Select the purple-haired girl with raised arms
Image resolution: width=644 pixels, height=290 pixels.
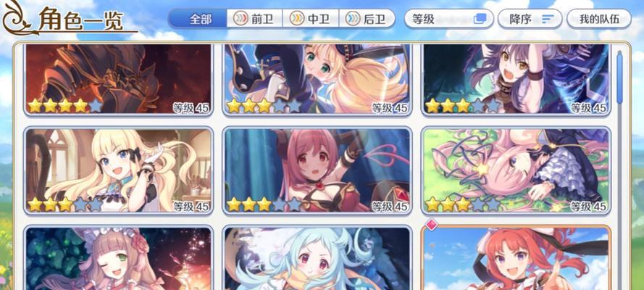click(516, 79)
